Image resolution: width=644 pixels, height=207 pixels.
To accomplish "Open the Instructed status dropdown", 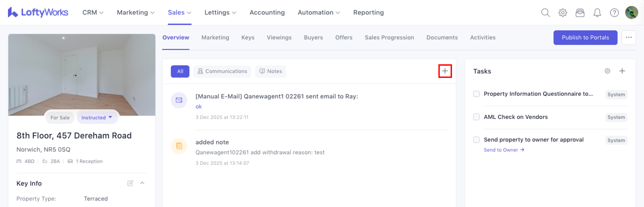I will tap(97, 118).
